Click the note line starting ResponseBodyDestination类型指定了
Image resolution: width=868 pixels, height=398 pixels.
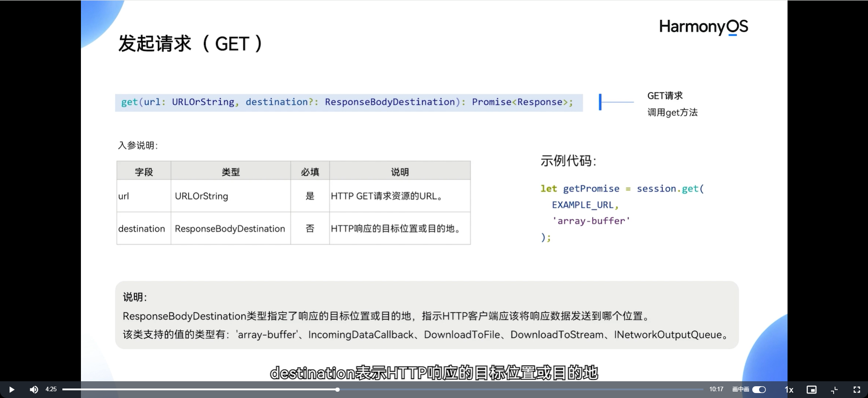tap(387, 316)
